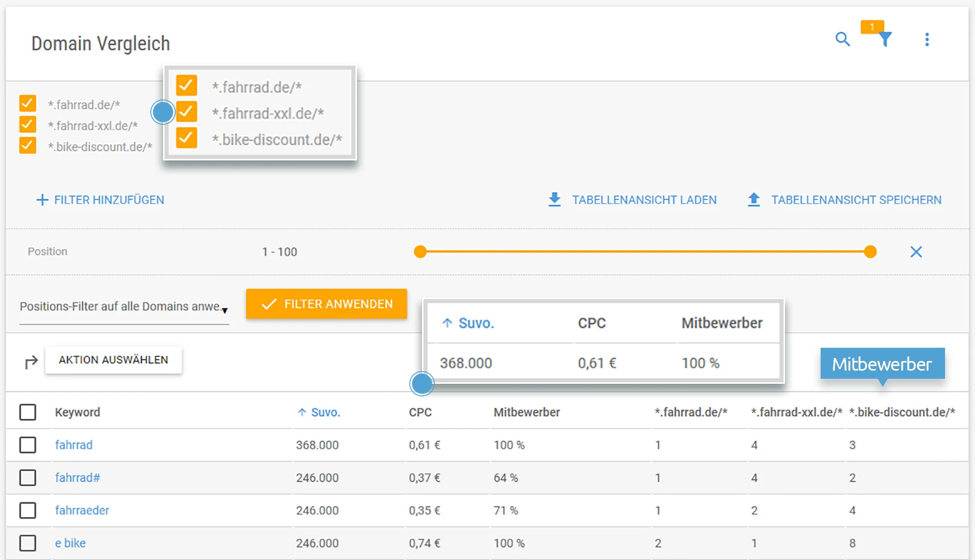Open the three-dot options menu
The height and width of the screenshot is (560, 975).
coord(927,40)
